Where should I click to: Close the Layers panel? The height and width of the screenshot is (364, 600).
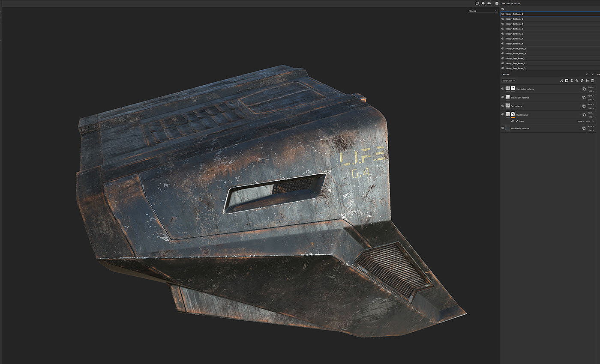coord(593,75)
